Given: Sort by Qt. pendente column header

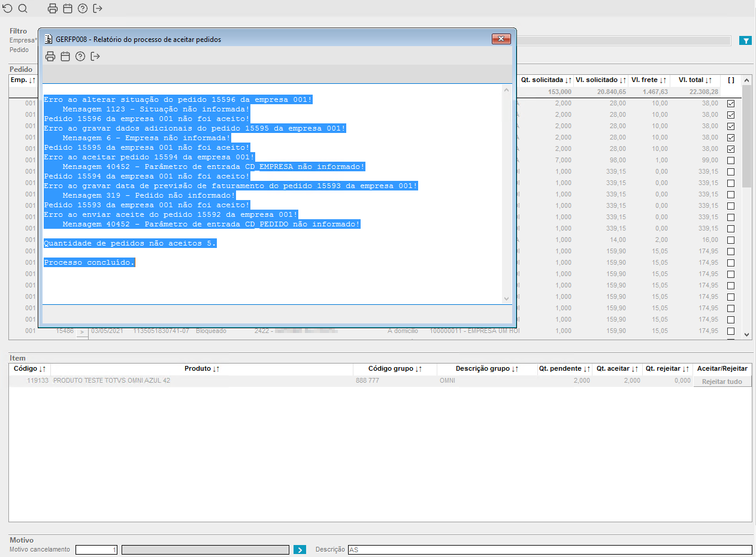Looking at the screenshot, I should [565, 369].
